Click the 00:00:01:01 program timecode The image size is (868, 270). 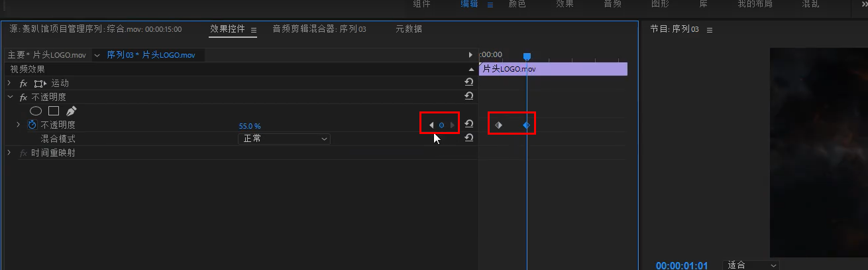click(x=682, y=265)
